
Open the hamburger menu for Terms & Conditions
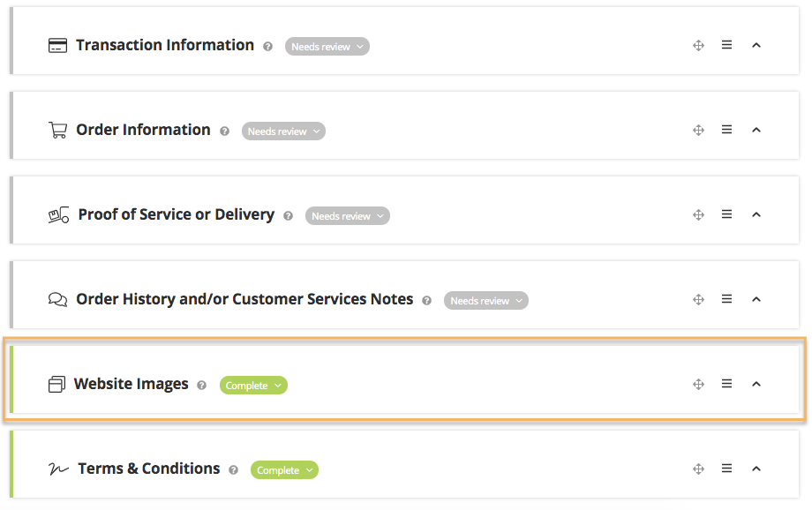[x=726, y=469]
